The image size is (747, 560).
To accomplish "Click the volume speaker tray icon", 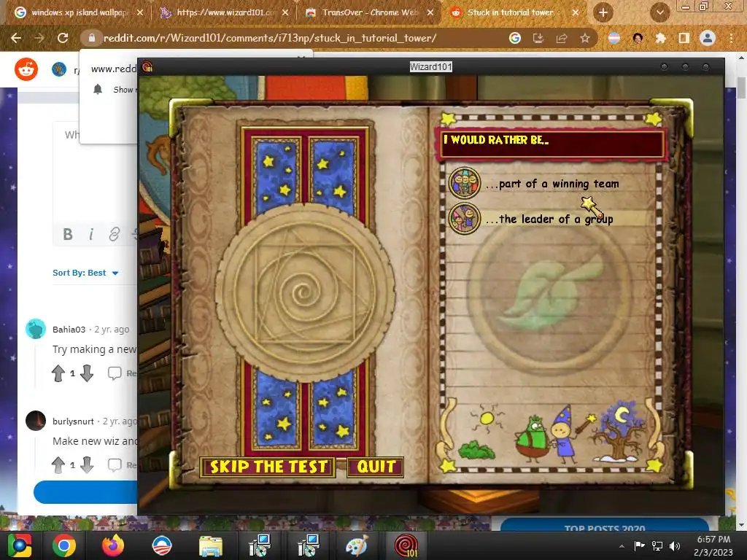I will click(675, 546).
